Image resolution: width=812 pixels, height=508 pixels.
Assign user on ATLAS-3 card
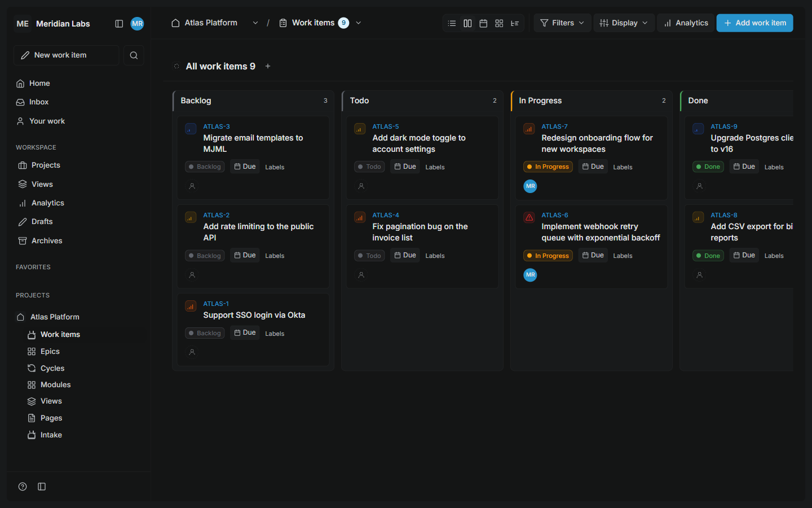[x=192, y=186]
